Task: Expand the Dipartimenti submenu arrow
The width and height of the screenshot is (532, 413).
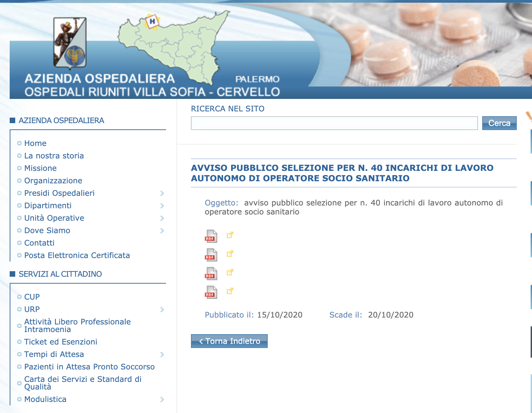Action: point(162,206)
